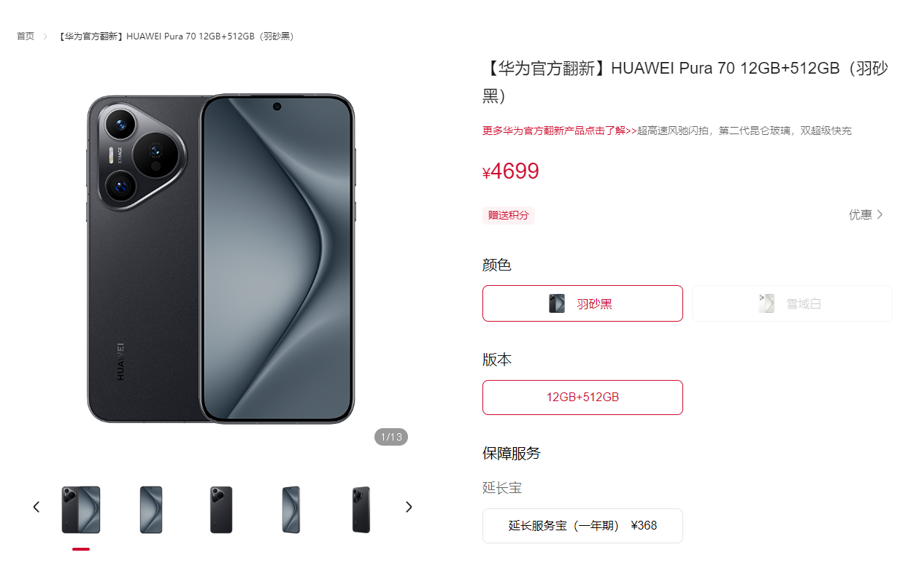The image size is (924, 566).
Task: Click the 1/13 image counter badge
Action: coord(391,438)
